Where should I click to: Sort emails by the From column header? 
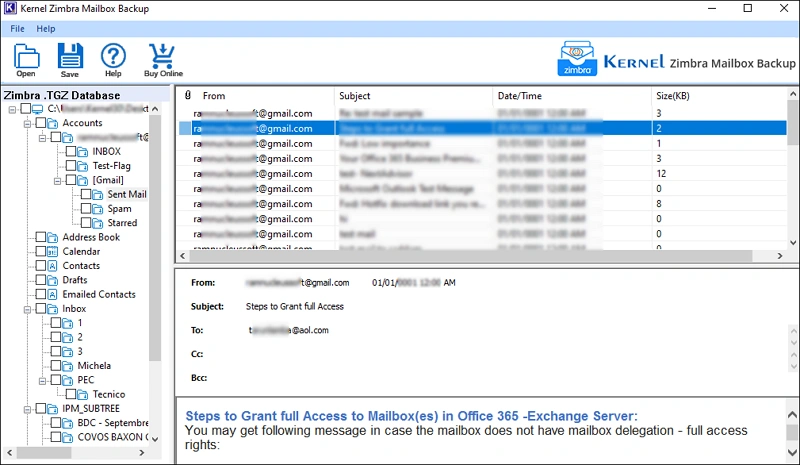(x=214, y=95)
